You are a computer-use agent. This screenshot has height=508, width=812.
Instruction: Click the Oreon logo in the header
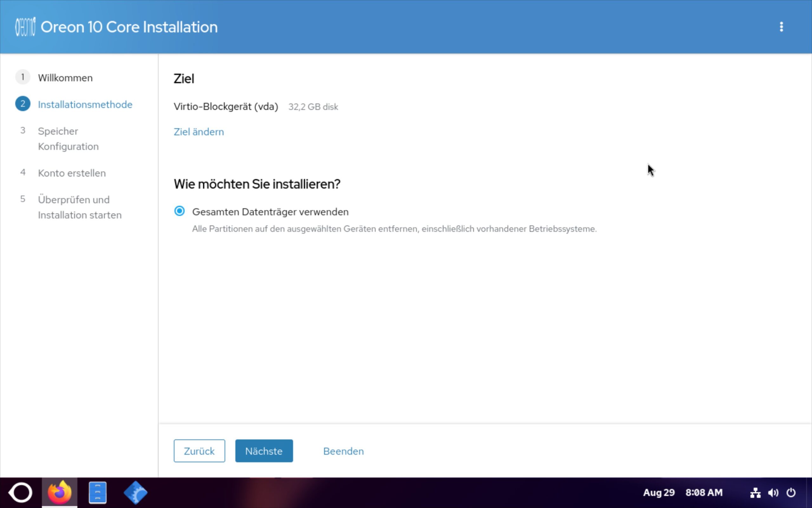pyautogui.click(x=25, y=27)
